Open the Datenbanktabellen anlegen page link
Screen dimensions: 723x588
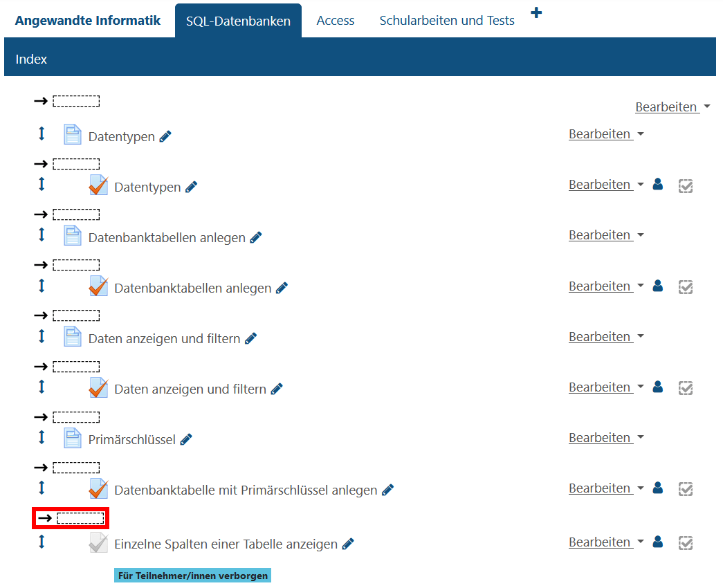point(167,238)
